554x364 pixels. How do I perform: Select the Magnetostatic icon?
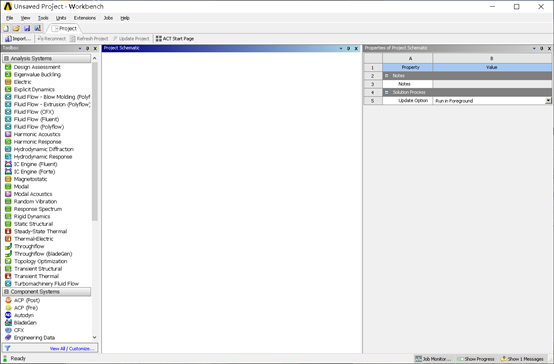tap(8, 179)
